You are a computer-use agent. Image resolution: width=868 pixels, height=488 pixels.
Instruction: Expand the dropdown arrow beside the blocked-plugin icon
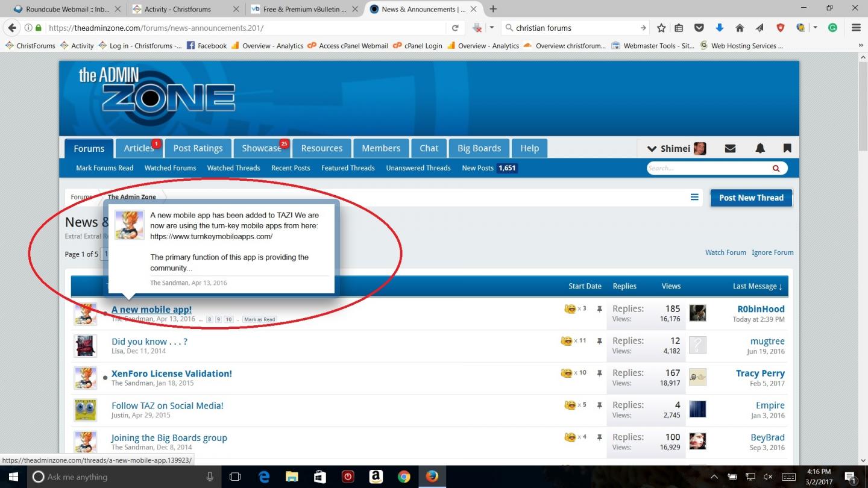click(492, 28)
